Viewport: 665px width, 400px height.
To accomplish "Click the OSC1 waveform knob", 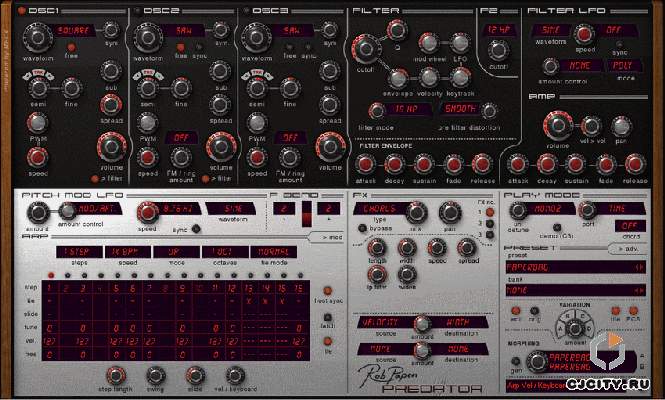I will 38,37.
